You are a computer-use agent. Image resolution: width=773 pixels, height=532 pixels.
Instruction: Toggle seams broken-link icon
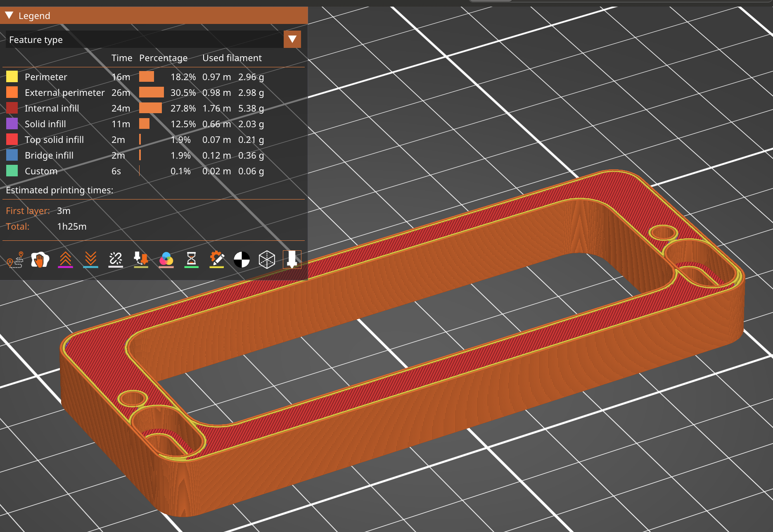point(116,260)
